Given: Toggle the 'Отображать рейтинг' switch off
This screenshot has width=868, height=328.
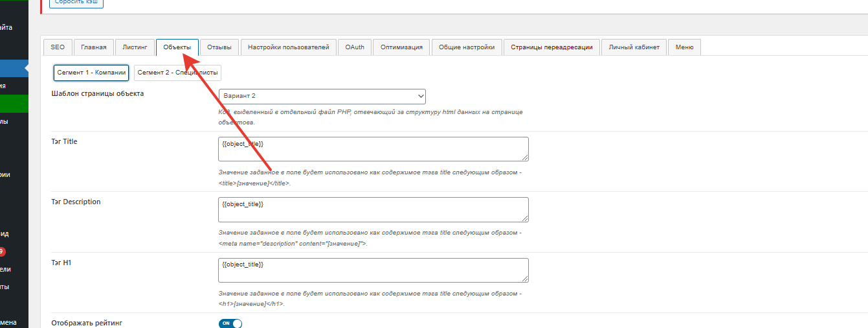Looking at the screenshot, I should coord(230,323).
